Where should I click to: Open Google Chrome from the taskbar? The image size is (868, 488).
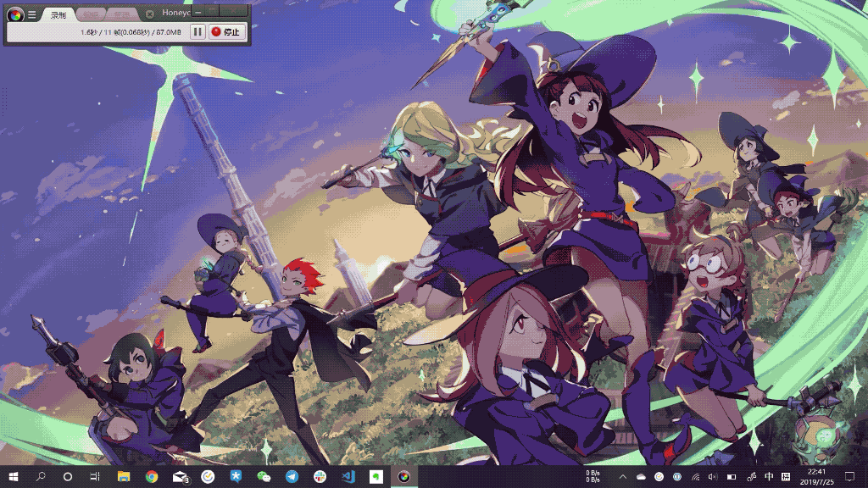pos(152,476)
